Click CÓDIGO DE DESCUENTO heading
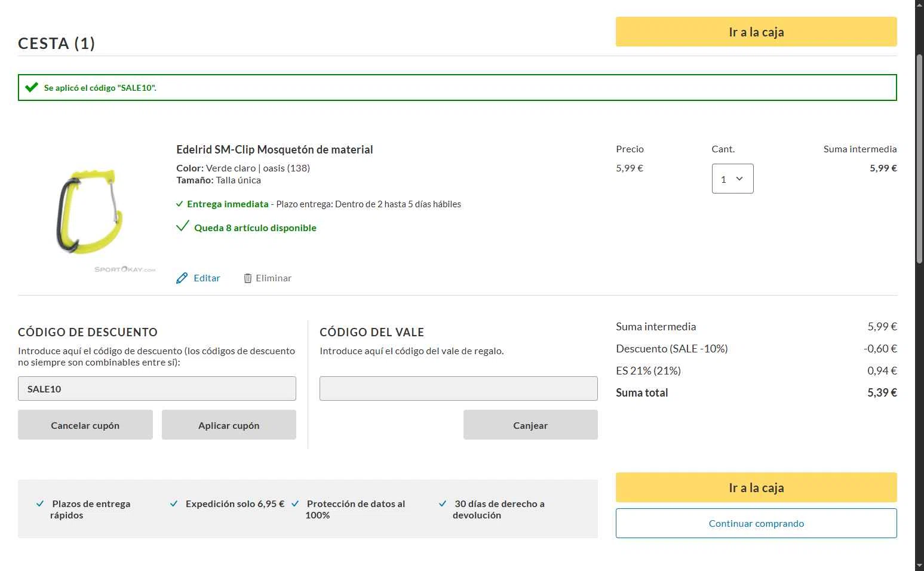This screenshot has width=924, height=571. [x=88, y=332]
